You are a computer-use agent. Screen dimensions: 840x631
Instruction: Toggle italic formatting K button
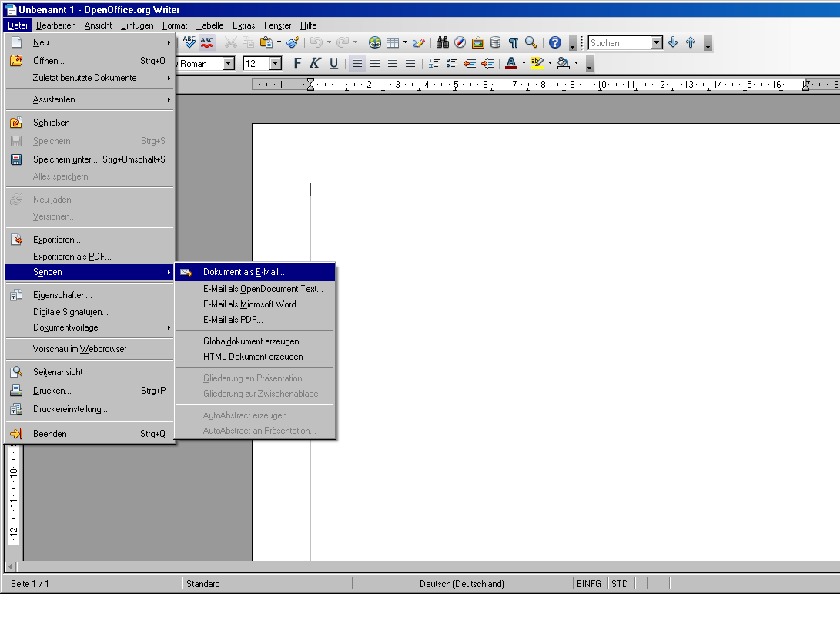tap(315, 63)
